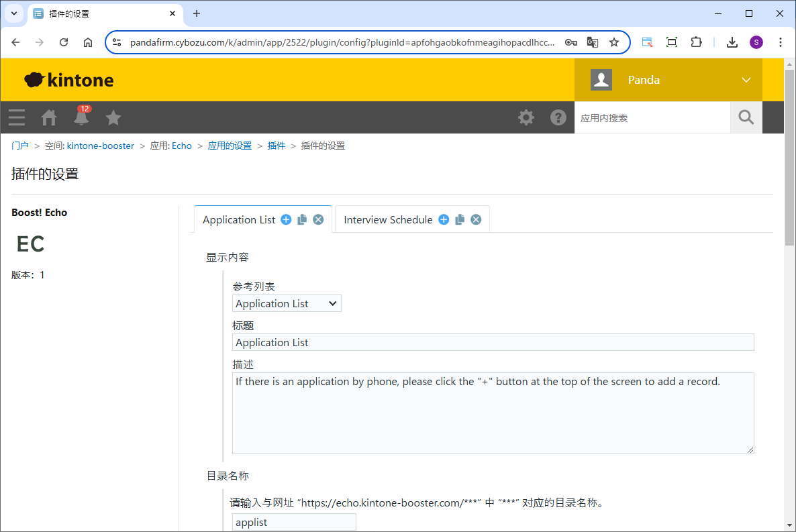The width and height of the screenshot is (796, 532).
Task: Open the kintone-booster space breadcrumb link
Action: pyautogui.click(x=101, y=146)
